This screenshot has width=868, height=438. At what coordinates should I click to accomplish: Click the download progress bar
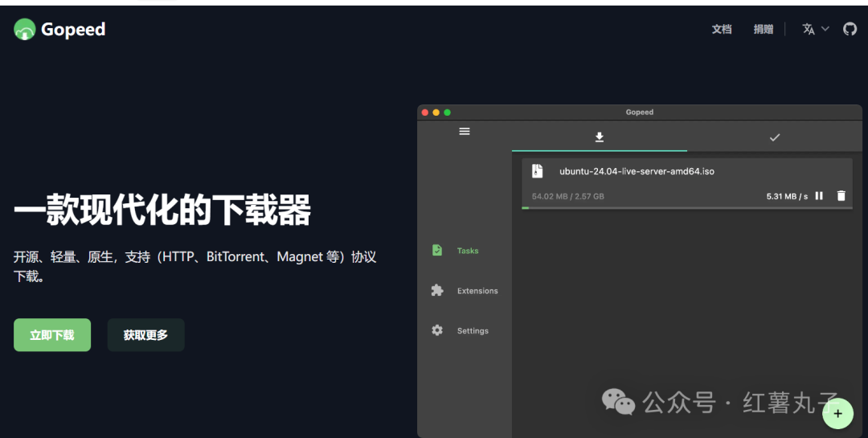coord(687,208)
